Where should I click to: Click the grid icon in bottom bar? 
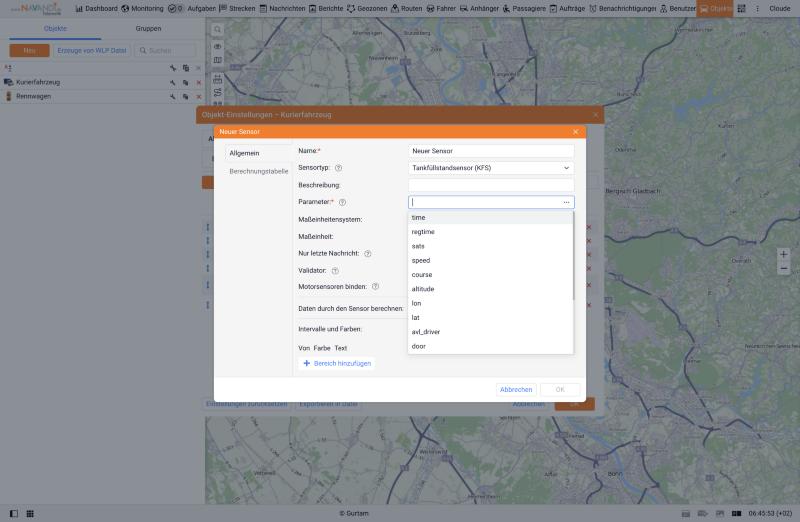click(x=30, y=514)
